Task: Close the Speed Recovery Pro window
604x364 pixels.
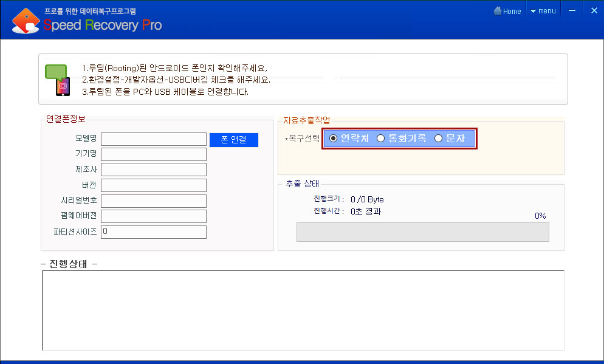Action: (594, 10)
